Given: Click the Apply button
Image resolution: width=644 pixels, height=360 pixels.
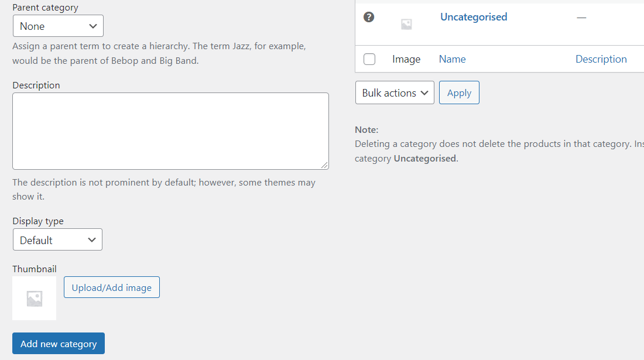Looking at the screenshot, I should [x=459, y=92].
